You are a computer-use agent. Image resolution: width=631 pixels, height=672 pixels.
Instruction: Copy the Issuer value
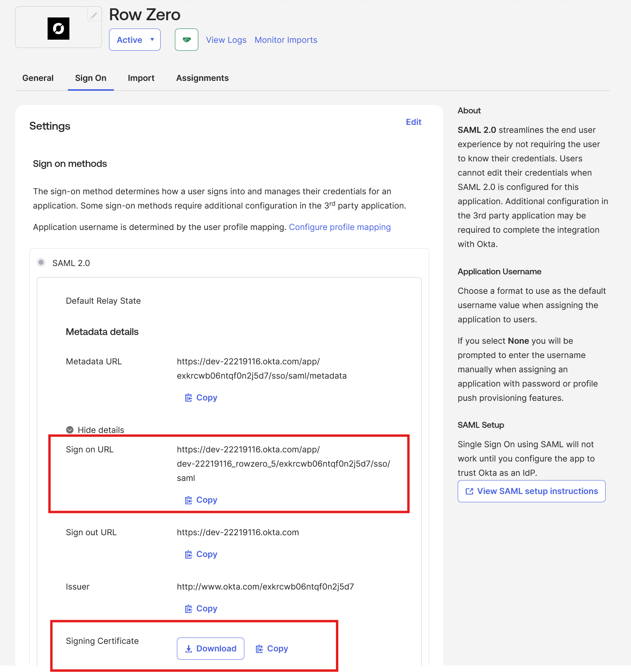point(201,609)
